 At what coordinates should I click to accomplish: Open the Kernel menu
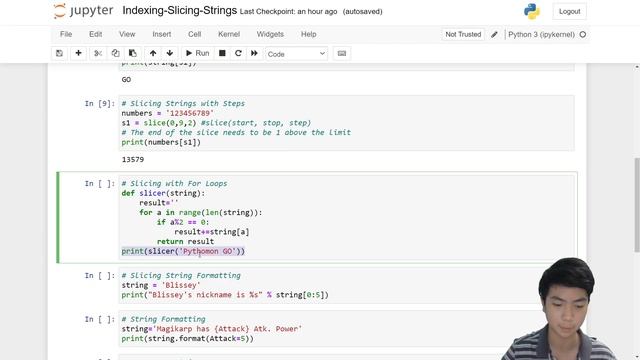click(x=229, y=34)
